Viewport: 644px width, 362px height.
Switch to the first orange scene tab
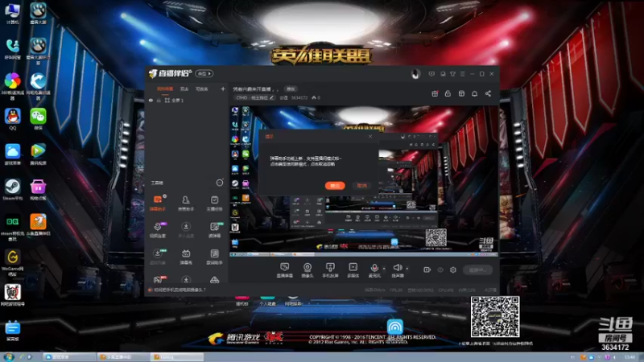[x=165, y=88]
